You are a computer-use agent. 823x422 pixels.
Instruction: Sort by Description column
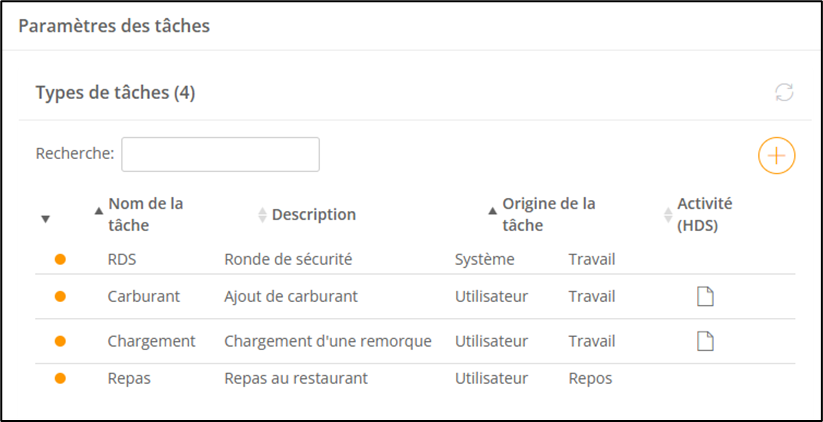coord(313,214)
